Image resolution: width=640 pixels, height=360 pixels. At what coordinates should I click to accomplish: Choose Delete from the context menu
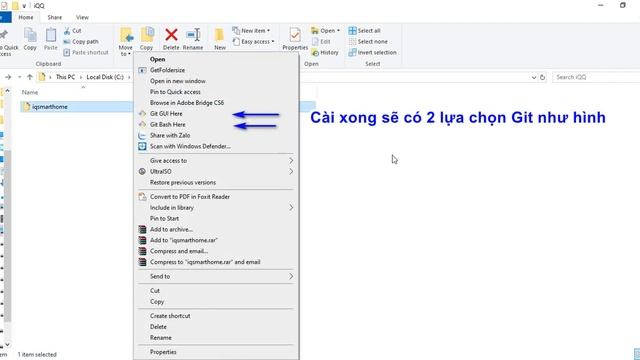coord(217,327)
